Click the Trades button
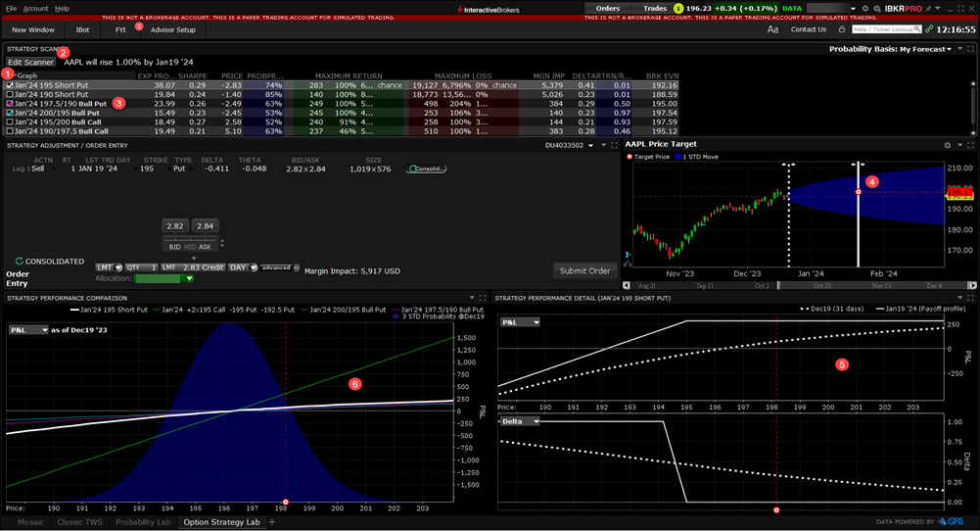The width and height of the screenshot is (980, 531). (x=655, y=9)
